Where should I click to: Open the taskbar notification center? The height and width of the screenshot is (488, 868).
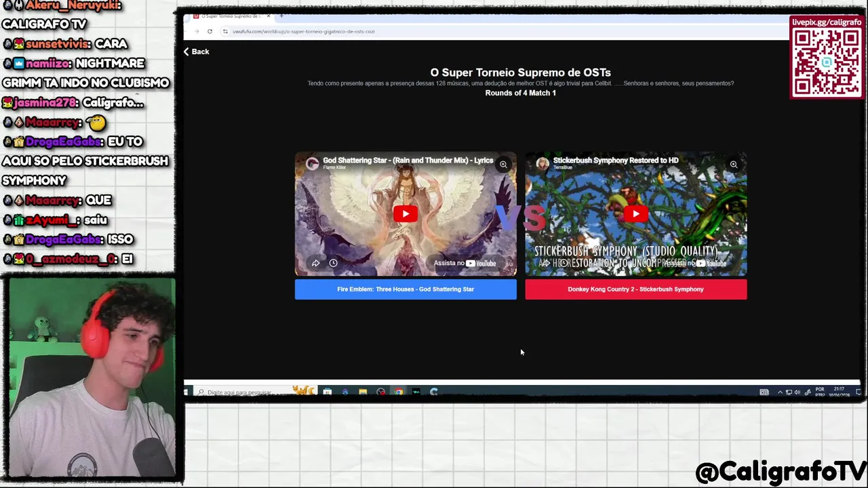[x=859, y=392]
